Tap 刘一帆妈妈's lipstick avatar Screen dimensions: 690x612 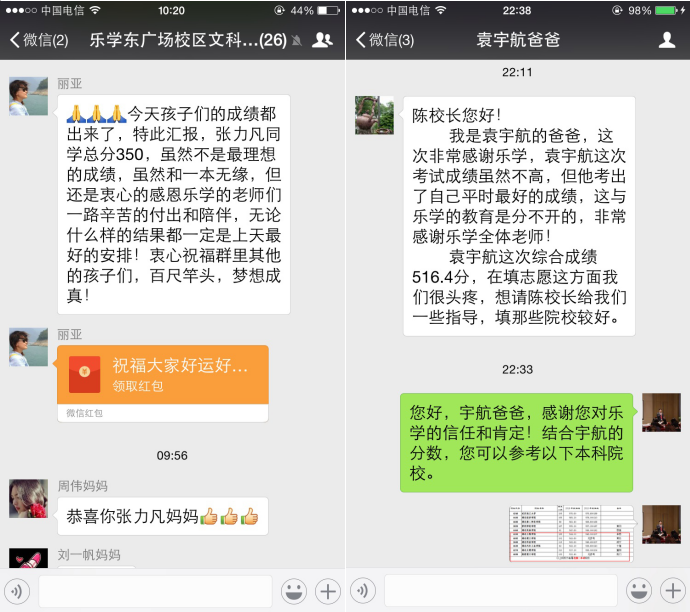(29, 558)
